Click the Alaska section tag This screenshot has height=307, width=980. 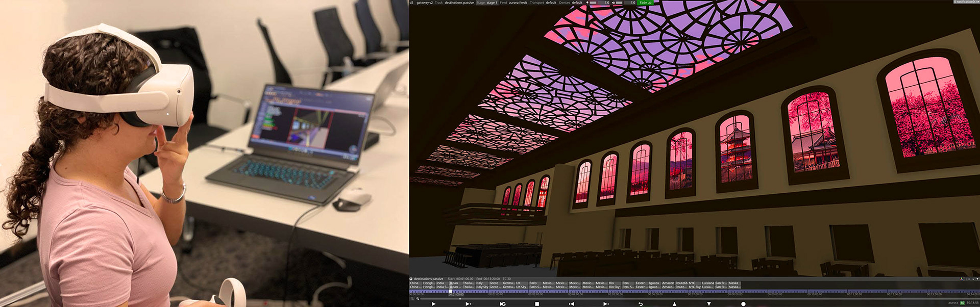tap(734, 283)
